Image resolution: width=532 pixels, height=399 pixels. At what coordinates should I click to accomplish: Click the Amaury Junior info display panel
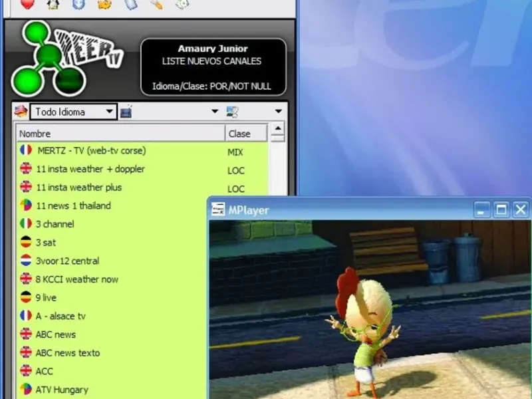click(213, 67)
